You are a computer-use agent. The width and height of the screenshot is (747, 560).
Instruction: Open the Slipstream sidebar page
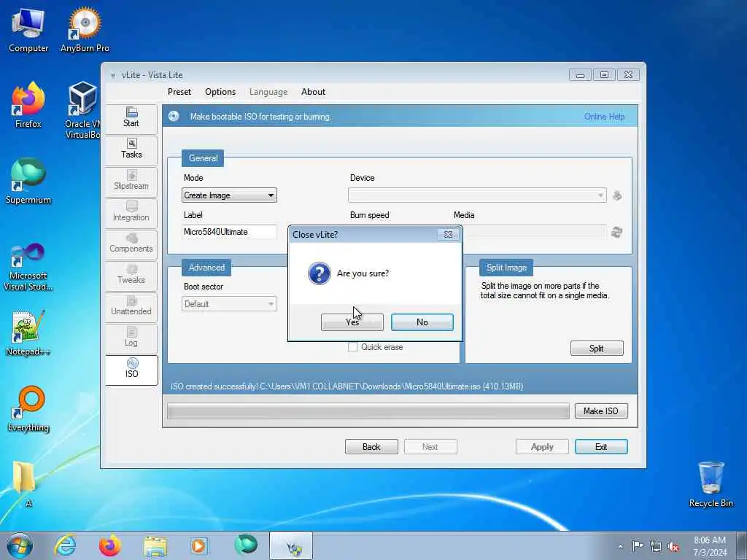[x=131, y=181]
